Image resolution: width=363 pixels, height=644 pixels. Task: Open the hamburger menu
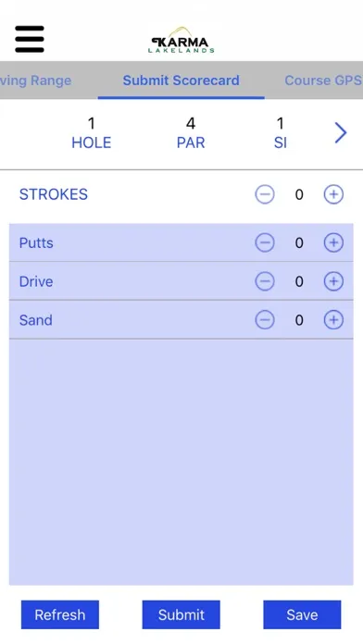[x=30, y=39]
